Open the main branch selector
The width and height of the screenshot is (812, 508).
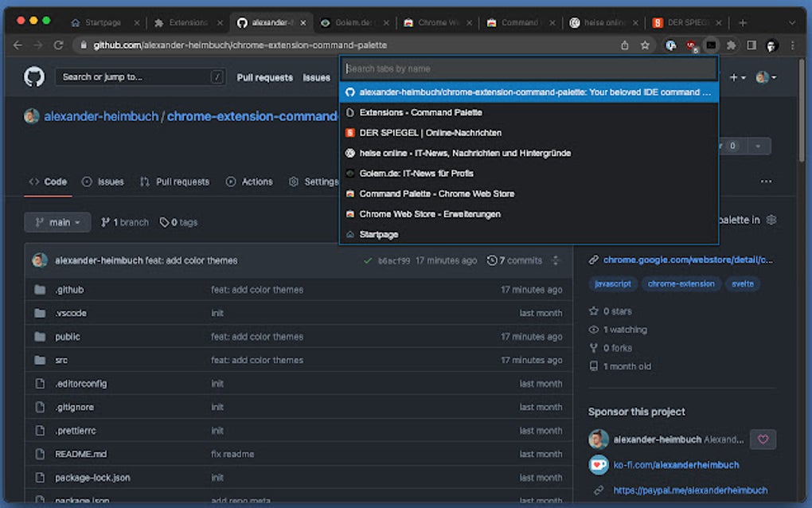[57, 222]
